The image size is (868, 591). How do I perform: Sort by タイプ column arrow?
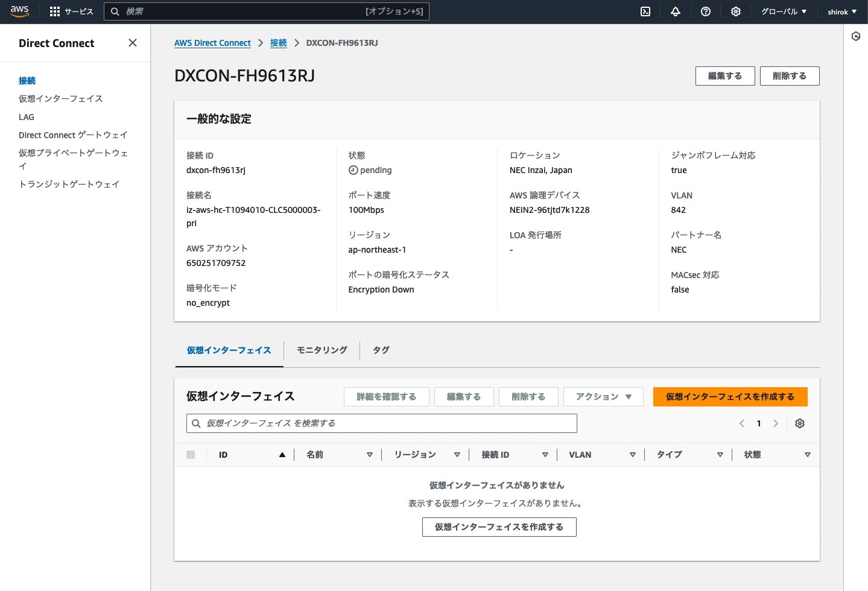click(720, 455)
